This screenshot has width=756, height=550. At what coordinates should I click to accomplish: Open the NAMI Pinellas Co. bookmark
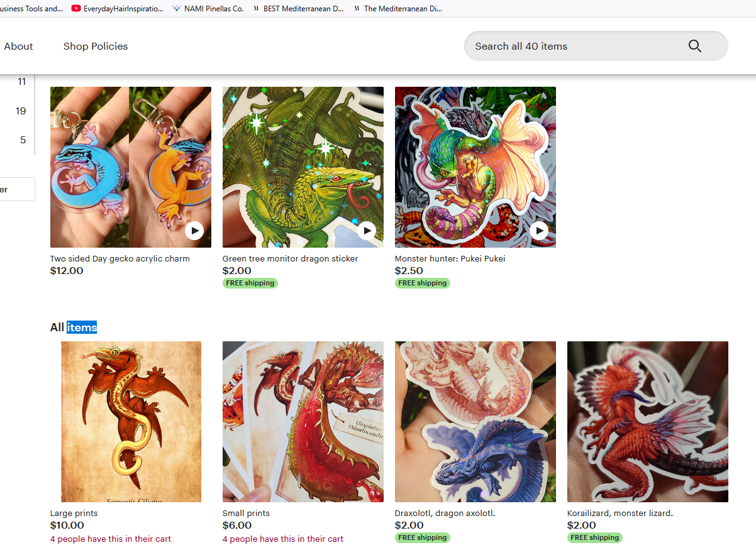pos(208,9)
